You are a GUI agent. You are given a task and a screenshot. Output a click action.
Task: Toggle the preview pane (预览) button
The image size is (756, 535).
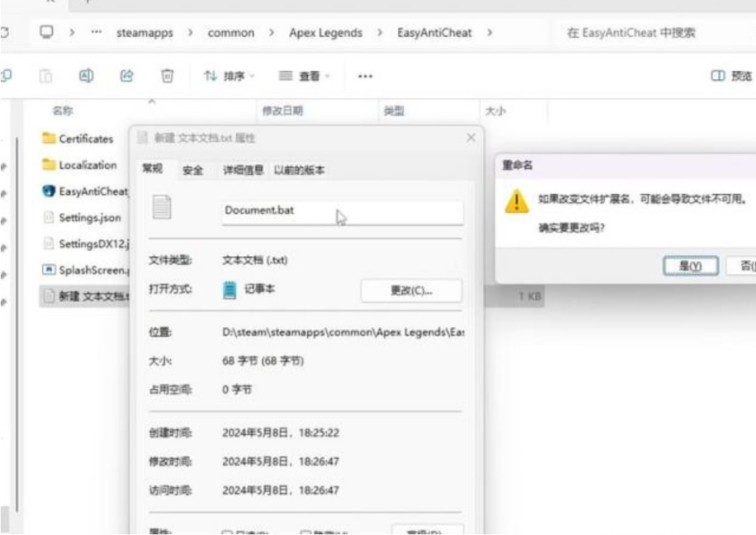[731, 76]
